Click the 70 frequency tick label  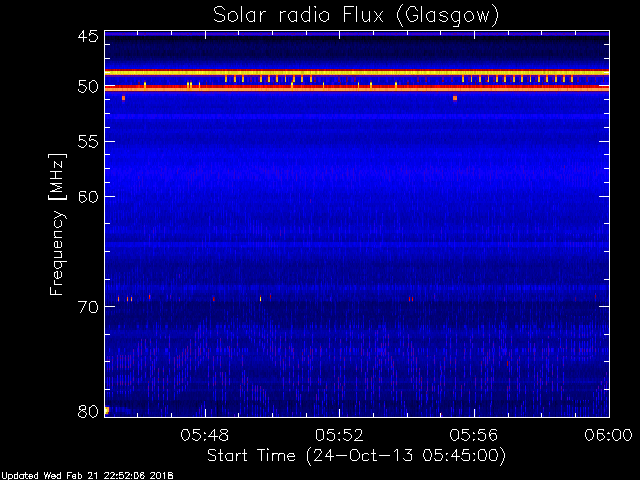tap(88, 307)
